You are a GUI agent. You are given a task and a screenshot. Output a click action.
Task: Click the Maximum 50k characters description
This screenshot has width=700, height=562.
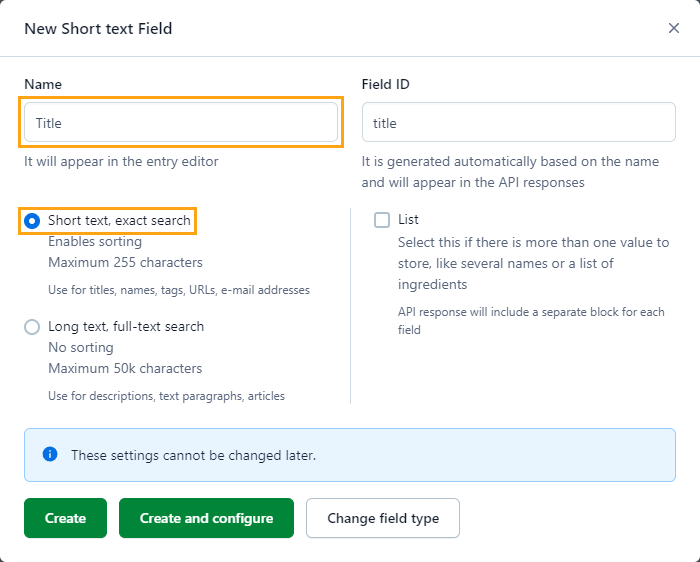coord(125,368)
